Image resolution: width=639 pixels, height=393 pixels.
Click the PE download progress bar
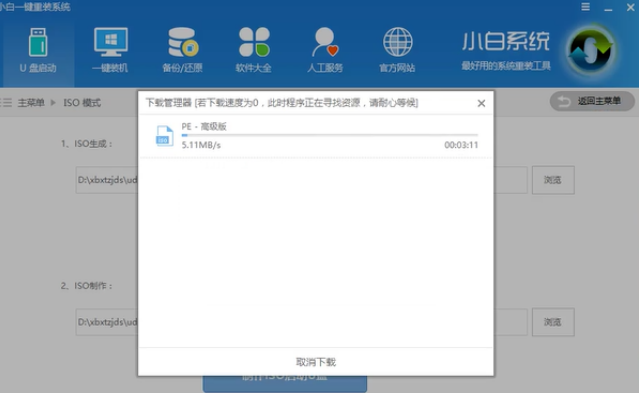click(330, 135)
